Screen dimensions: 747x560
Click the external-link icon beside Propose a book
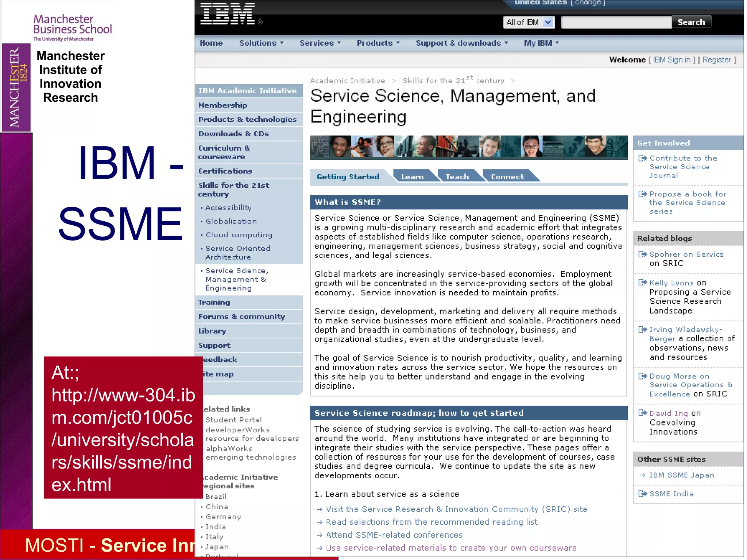coord(642,194)
